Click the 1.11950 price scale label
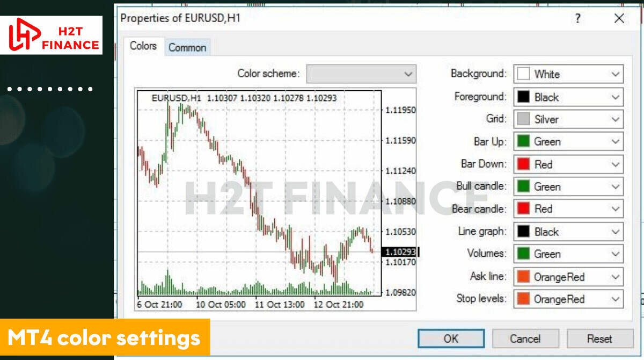The width and height of the screenshot is (644, 360). pos(400,110)
